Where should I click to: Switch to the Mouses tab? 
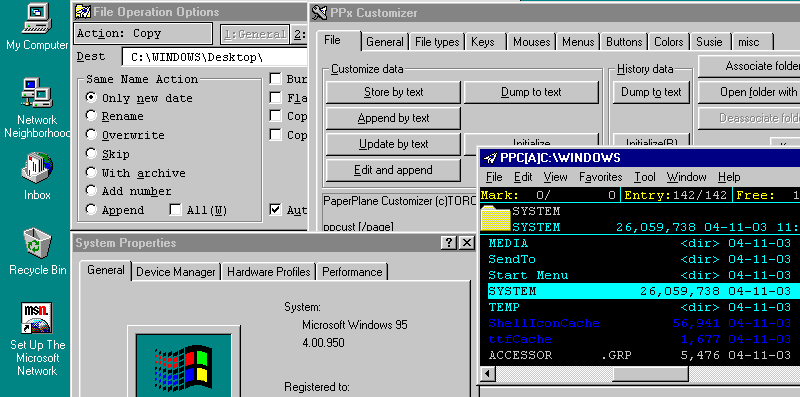532,42
